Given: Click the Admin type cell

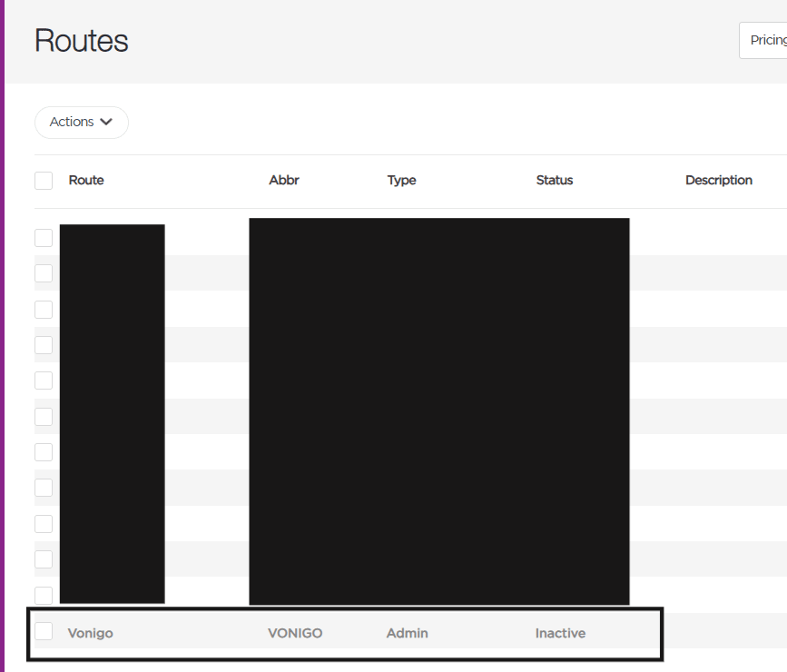Looking at the screenshot, I should (407, 633).
